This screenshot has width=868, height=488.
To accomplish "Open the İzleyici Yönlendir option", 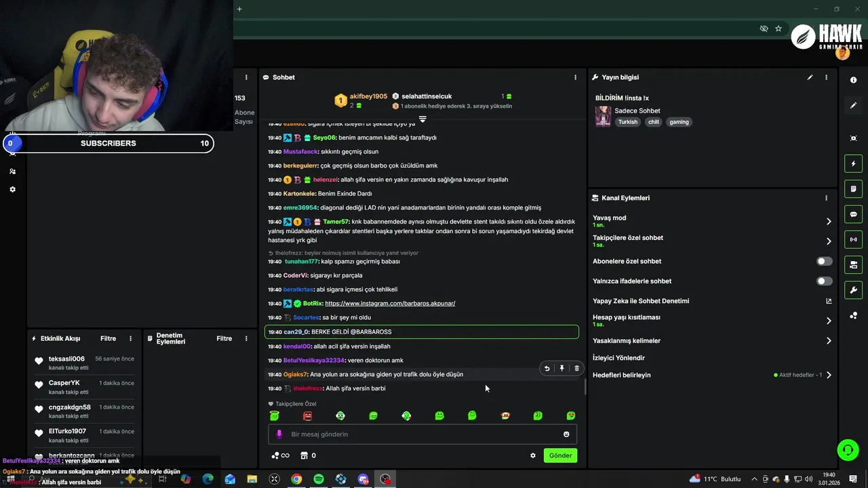I will (x=618, y=358).
